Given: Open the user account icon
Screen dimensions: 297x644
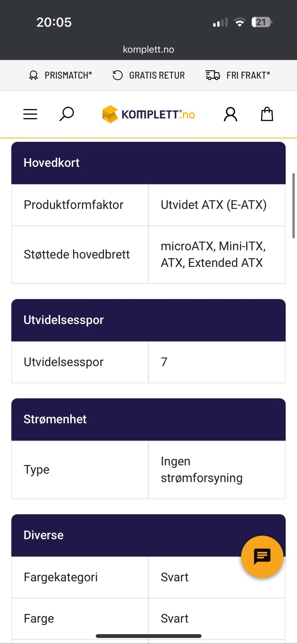Looking at the screenshot, I should (x=230, y=115).
